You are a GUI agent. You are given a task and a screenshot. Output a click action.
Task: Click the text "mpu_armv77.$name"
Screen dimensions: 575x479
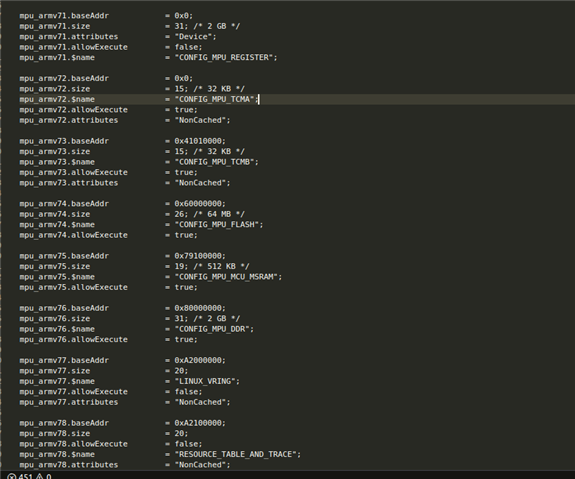pyautogui.click(x=57, y=381)
